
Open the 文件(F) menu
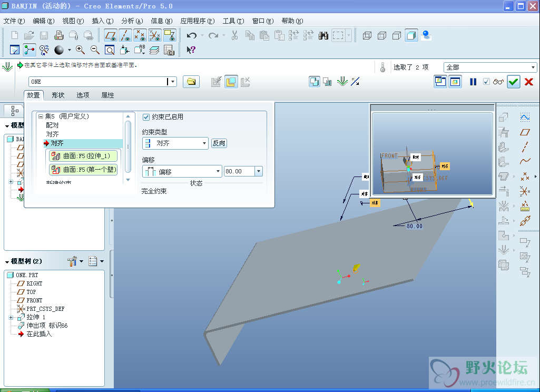coord(14,21)
